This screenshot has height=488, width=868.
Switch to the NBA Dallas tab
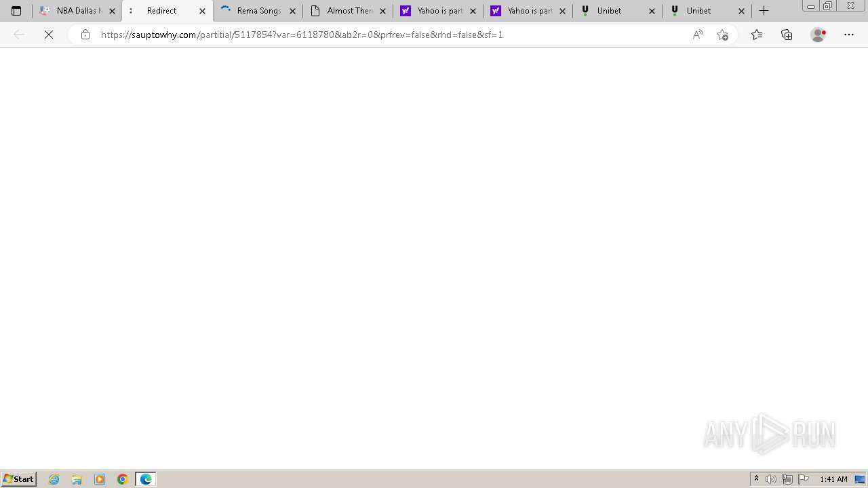77,11
